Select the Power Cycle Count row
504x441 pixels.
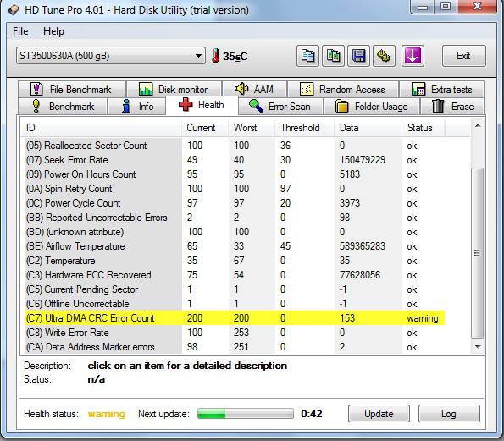coord(235,203)
